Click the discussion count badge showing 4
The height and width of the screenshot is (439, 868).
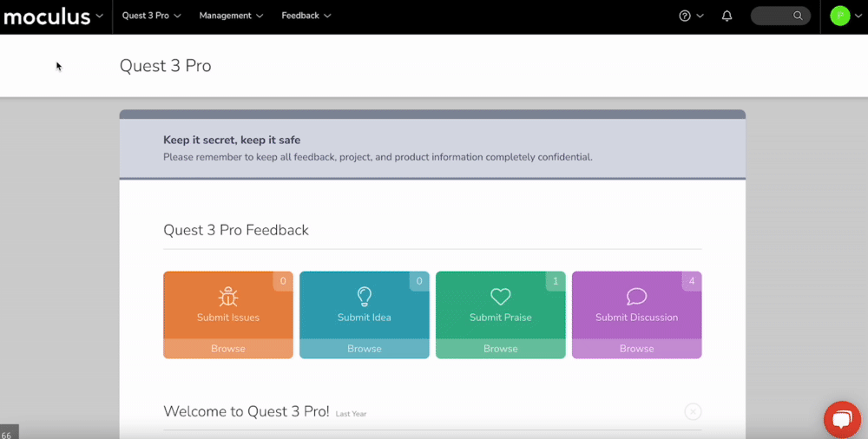[692, 281]
